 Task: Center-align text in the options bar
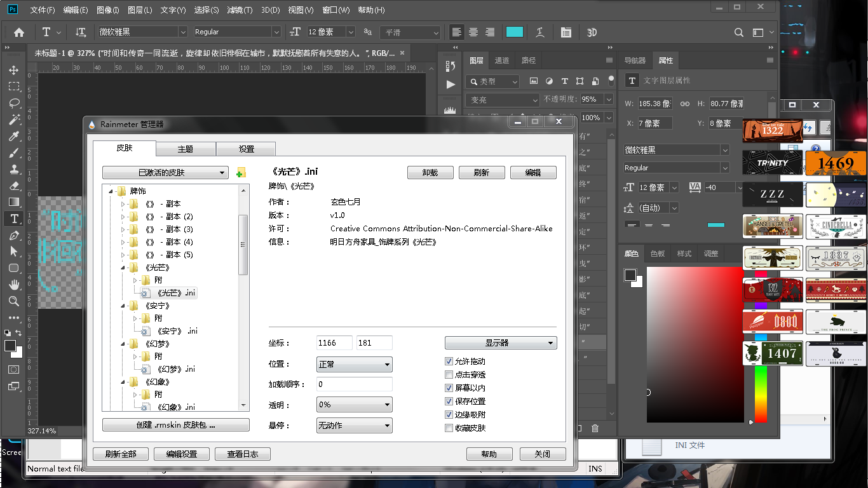point(473,32)
